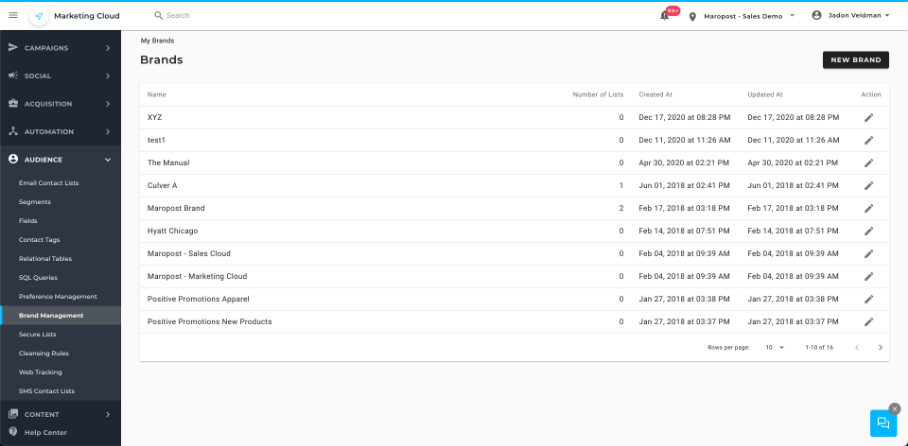Edit the Culver A brand pencil icon
The image size is (908, 446).
[x=869, y=185]
